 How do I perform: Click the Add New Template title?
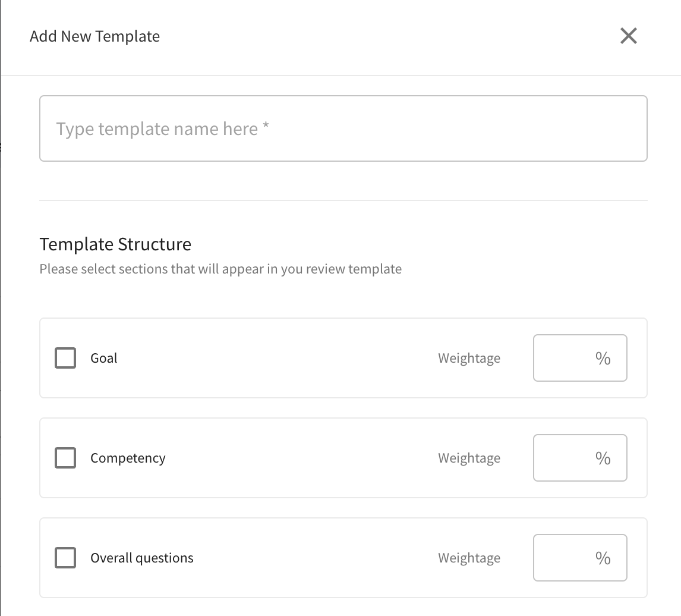coord(94,36)
